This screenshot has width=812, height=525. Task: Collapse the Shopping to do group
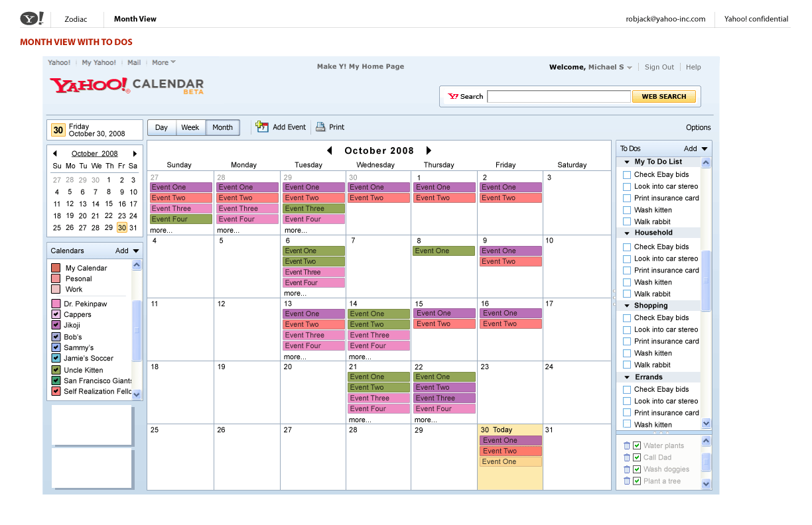tap(627, 306)
